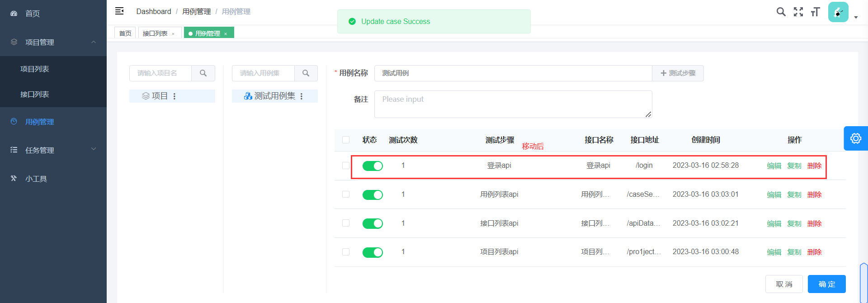Collapse the 项目管理 sidebar menu
The height and width of the screenshot is (303, 868).
[x=53, y=42]
